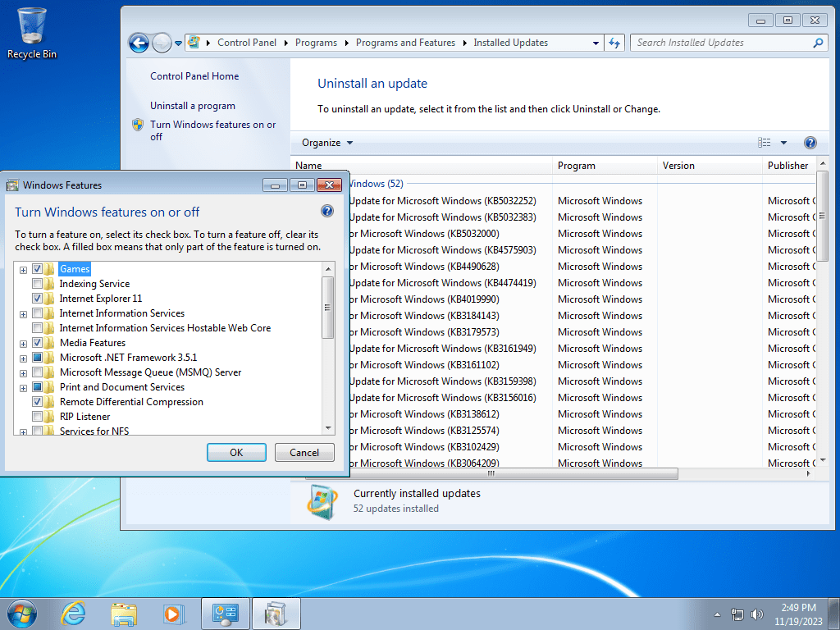Confirm with the OK button
840x630 pixels.
click(236, 453)
